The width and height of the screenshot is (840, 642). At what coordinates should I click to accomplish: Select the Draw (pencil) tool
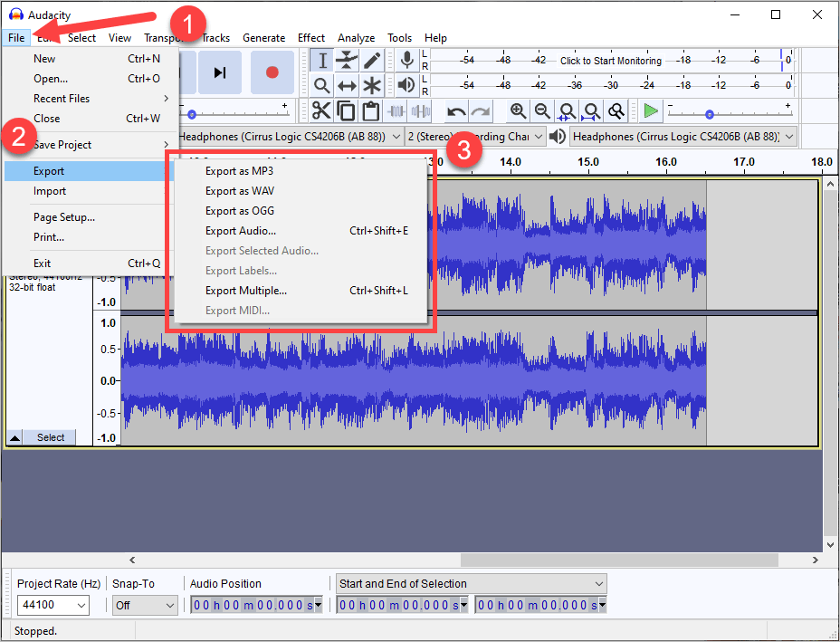point(372,60)
